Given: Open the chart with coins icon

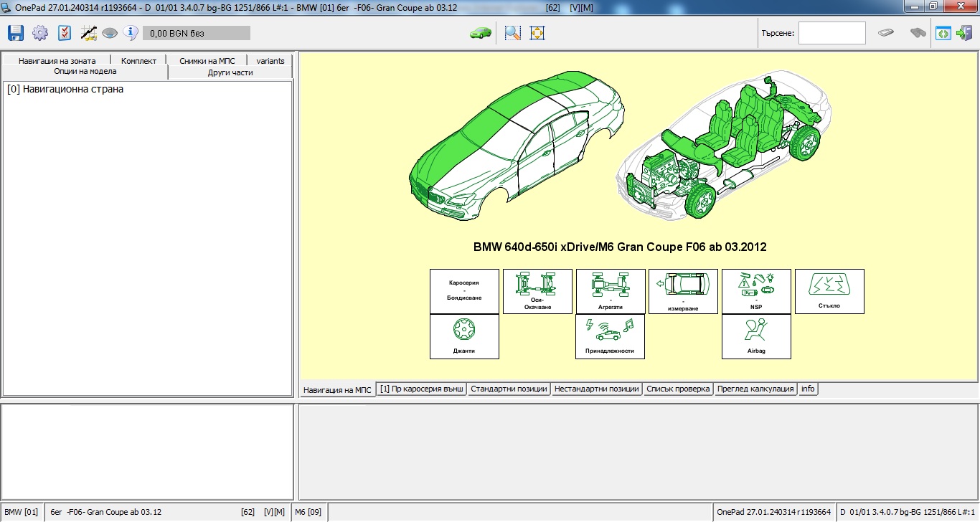Looking at the screenshot, I should pyautogui.click(x=88, y=33).
